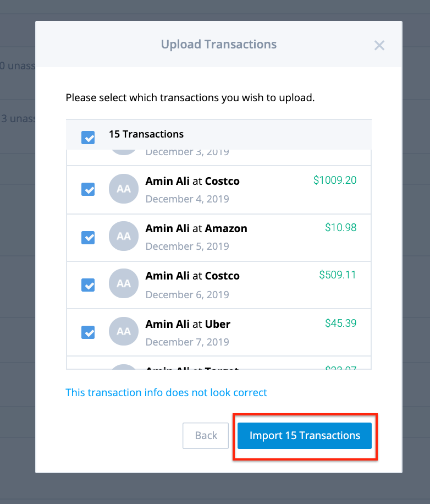
Task: Open 'This transaction info does not look correct' link
Action: point(166,392)
